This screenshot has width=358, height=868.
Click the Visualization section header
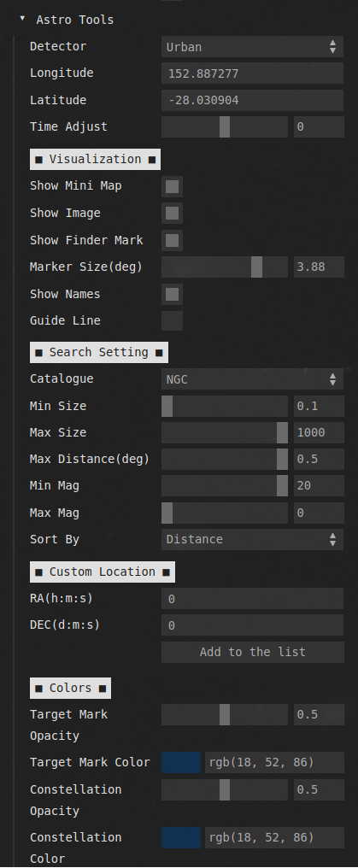(x=95, y=160)
